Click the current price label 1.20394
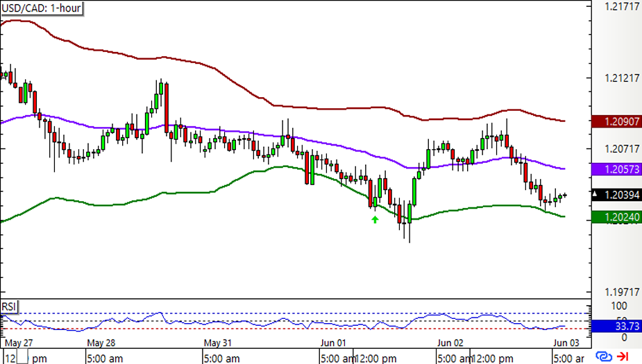The image size is (642, 364). pyautogui.click(x=617, y=195)
